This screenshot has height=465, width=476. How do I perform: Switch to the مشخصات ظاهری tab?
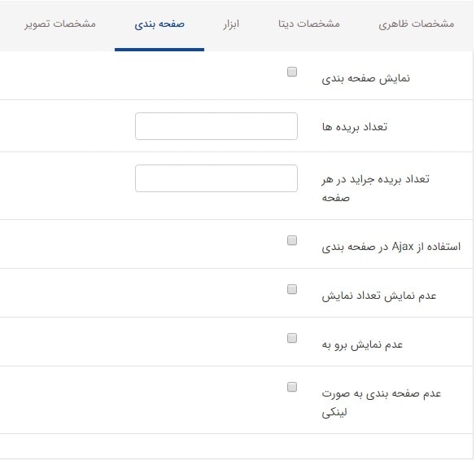tap(417, 24)
